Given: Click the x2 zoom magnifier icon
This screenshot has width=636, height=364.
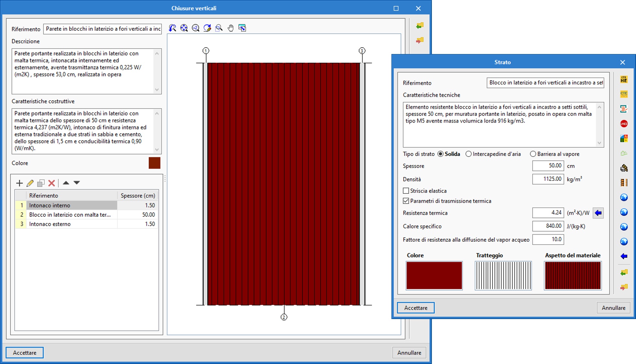Looking at the screenshot, I should coord(196,28).
